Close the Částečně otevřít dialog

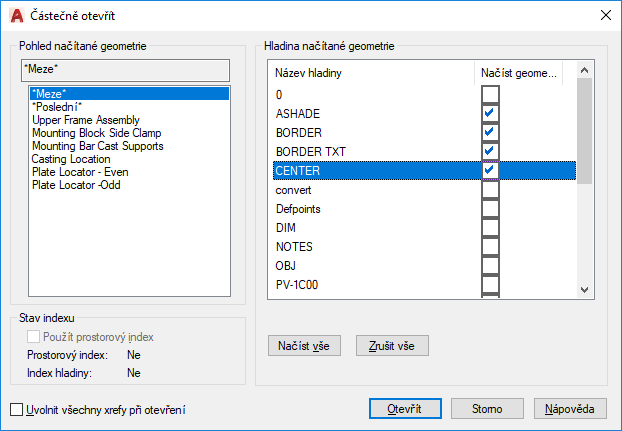[x=603, y=14]
